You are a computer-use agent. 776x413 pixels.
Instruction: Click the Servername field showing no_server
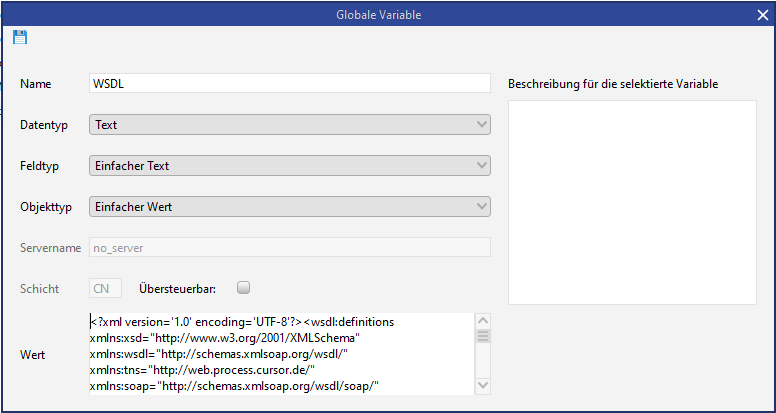[x=290, y=246]
